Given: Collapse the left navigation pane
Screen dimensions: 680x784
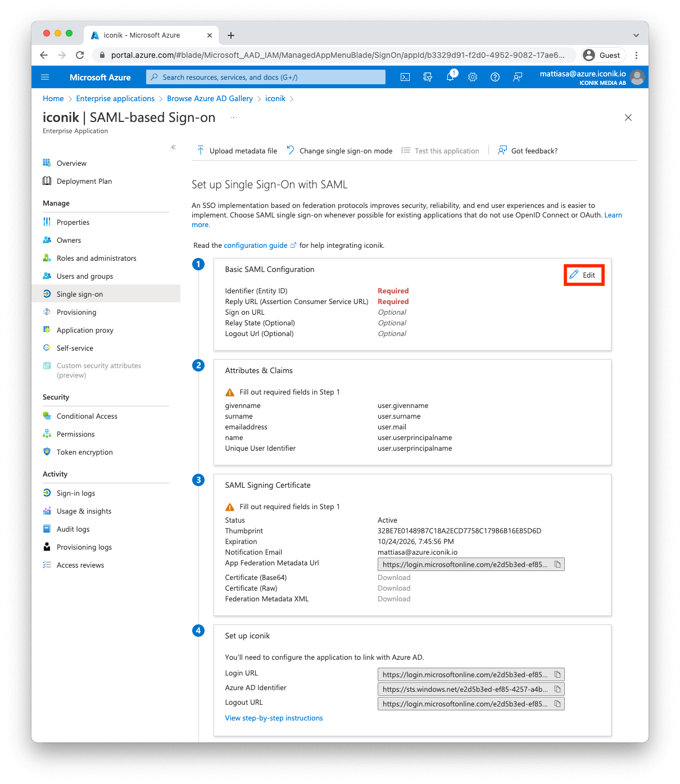Looking at the screenshot, I should [x=173, y=147].
